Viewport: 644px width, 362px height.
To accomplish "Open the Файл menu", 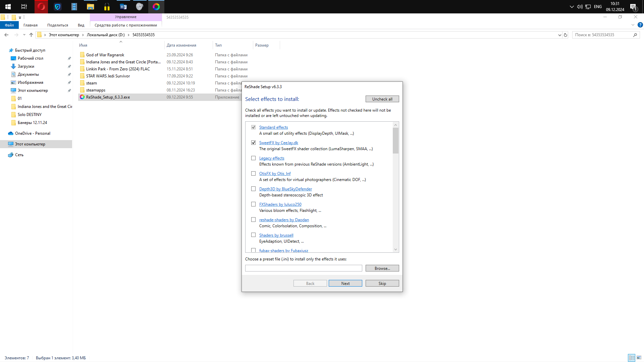I will 9,25.
